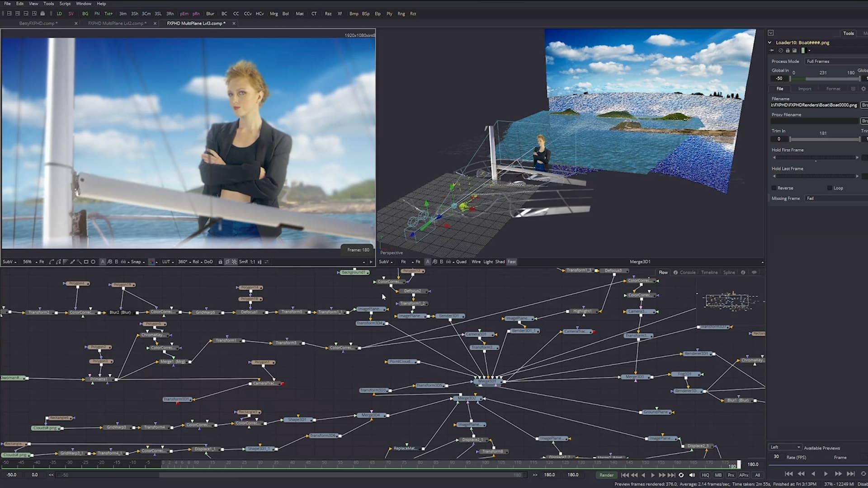Toggle checkerboard transparency in left viewer
This screenshot has width=868, height=488.
234,262
